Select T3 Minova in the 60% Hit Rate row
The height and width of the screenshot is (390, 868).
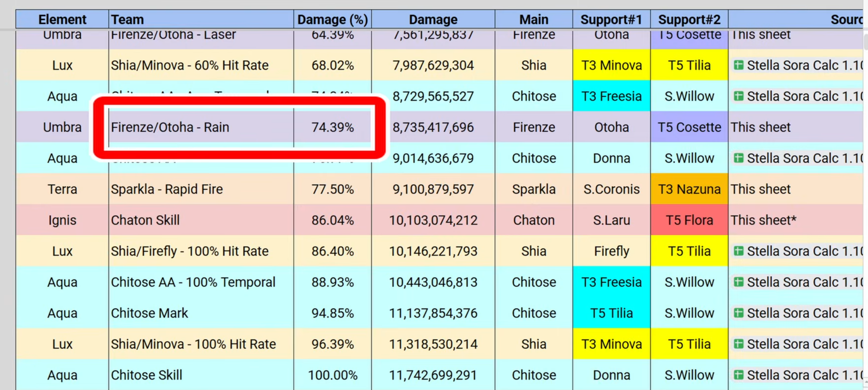pyautogui.click(x=612, y=65)
